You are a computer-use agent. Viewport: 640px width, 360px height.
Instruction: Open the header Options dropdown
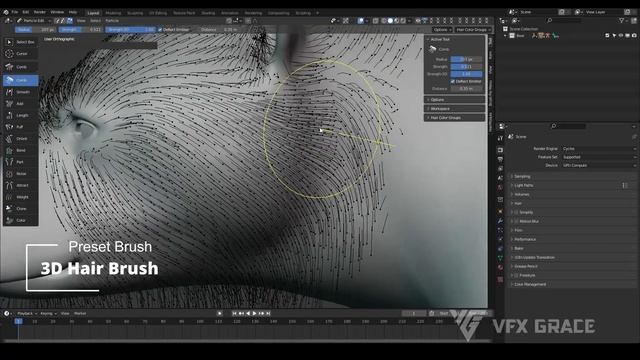(442, 30)
